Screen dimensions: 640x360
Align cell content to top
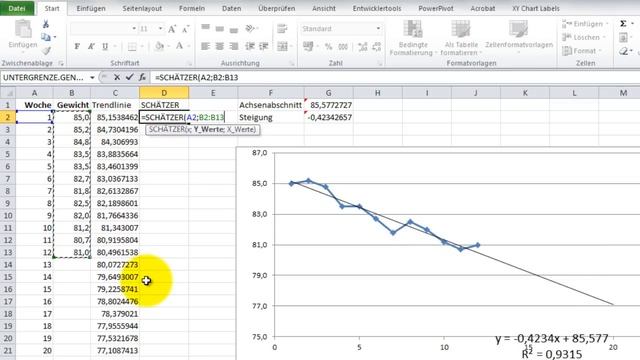pos(205,28)
